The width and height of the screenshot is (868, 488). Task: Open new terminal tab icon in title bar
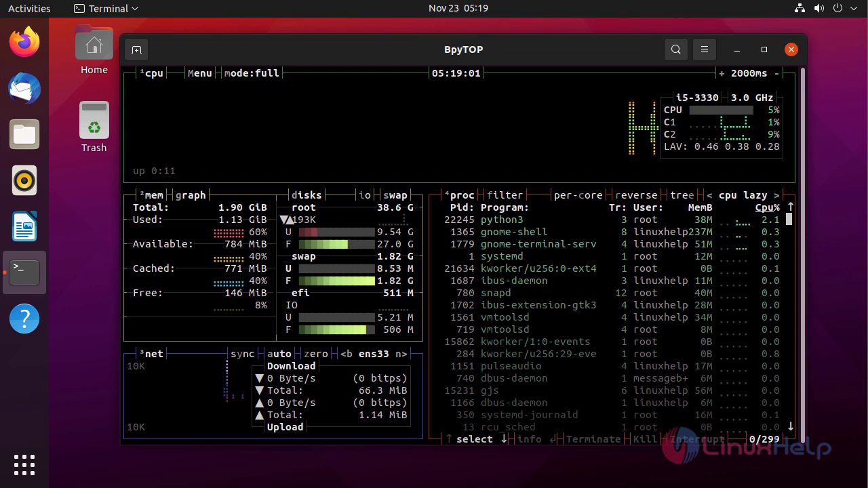(x=136, y=49)
